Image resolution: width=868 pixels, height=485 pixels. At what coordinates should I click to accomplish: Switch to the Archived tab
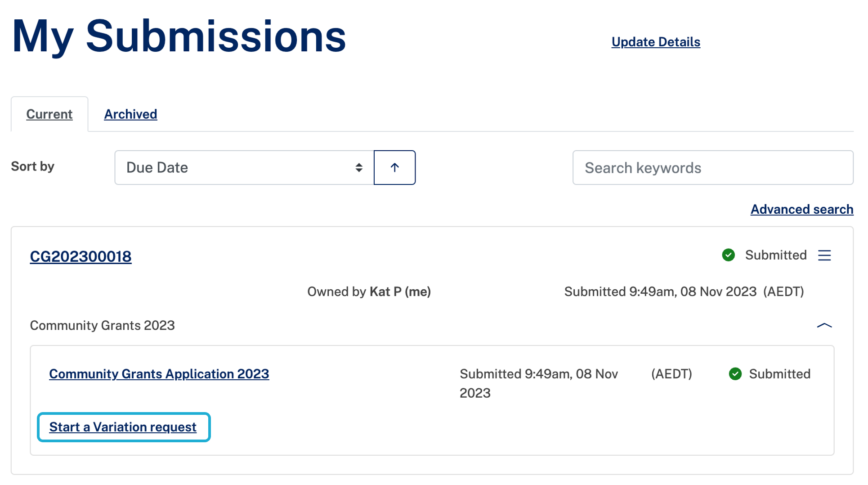pyautogui.click(x=130, y=114)
